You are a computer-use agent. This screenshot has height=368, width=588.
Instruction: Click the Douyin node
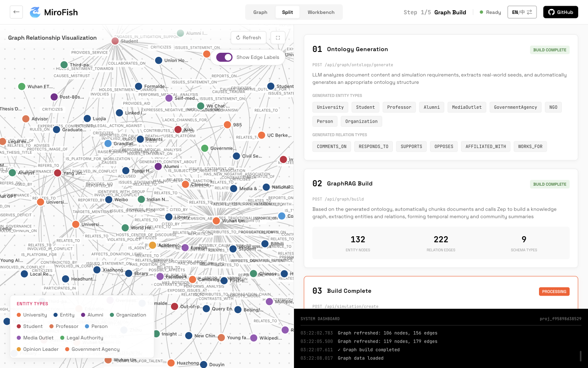coord(204,364)
